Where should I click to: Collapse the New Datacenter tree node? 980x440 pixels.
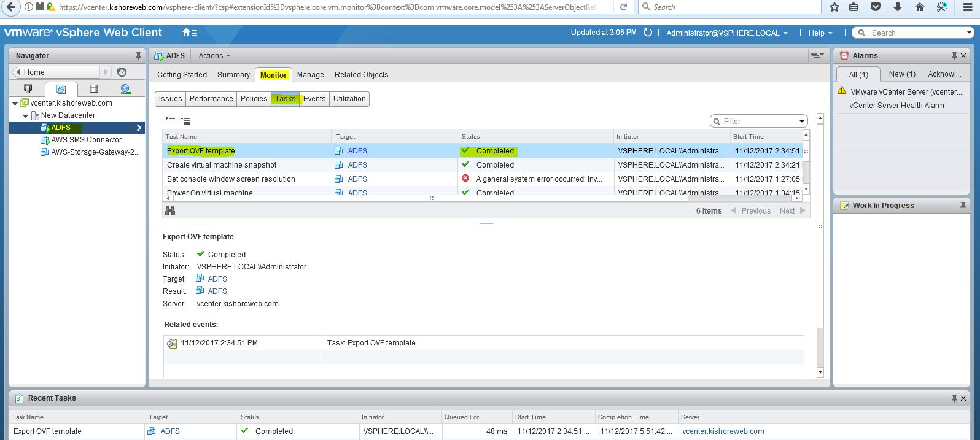coord(25,115)
